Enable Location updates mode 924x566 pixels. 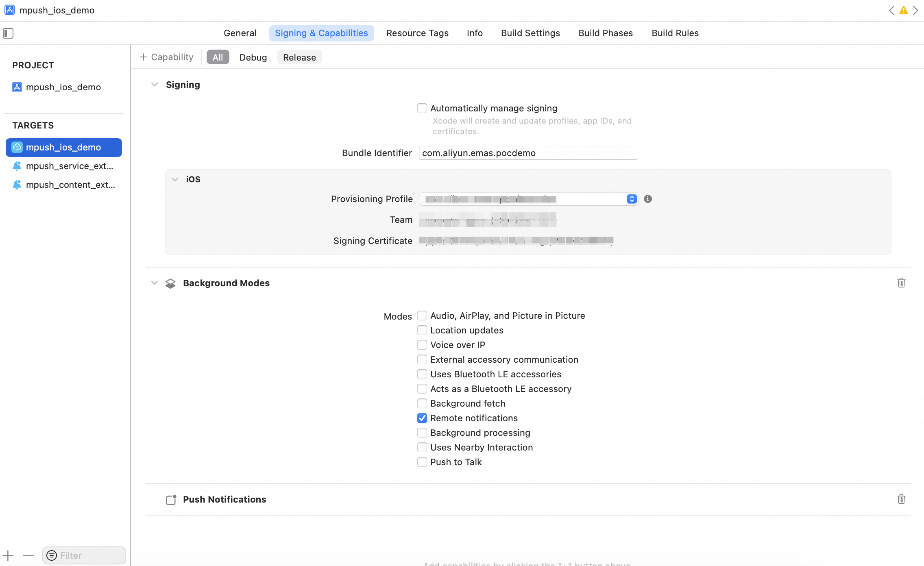pos(422,330)
